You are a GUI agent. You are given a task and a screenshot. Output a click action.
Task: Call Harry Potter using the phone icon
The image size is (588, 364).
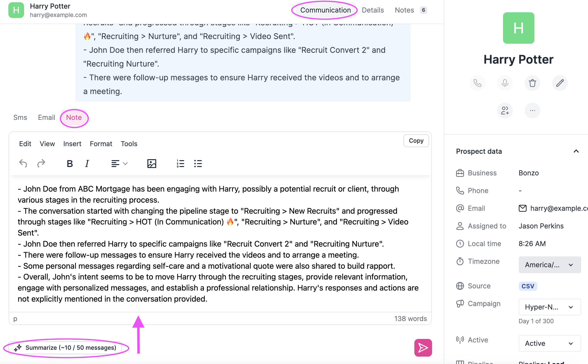pyautogui.click(x=477, y=83)
